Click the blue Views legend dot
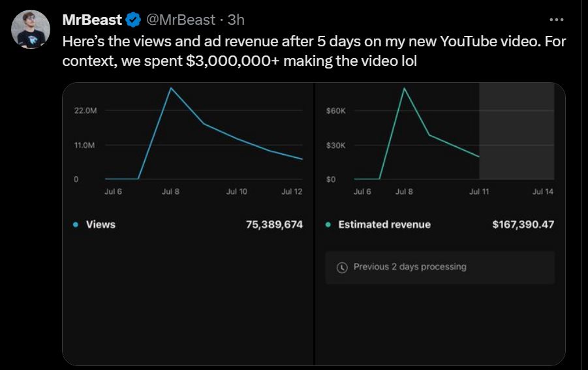588x370 pixels. pyautogui.click(x=76, y=224)
